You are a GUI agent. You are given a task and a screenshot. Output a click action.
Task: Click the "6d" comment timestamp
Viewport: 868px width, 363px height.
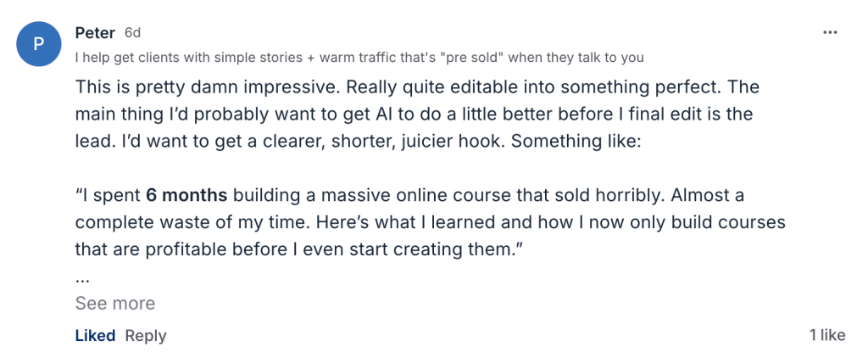[132, 33]
